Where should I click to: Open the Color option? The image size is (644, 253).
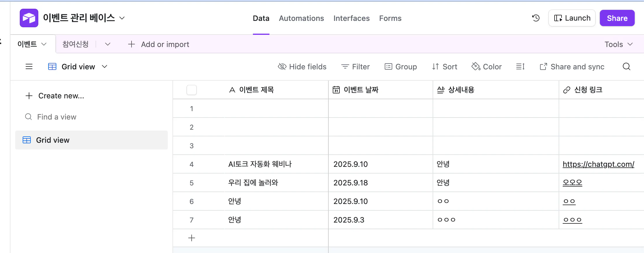coord(487,67)
